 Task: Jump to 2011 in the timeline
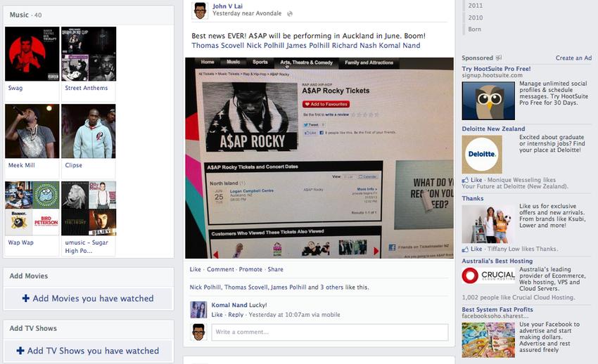click(x=476, y=6)
